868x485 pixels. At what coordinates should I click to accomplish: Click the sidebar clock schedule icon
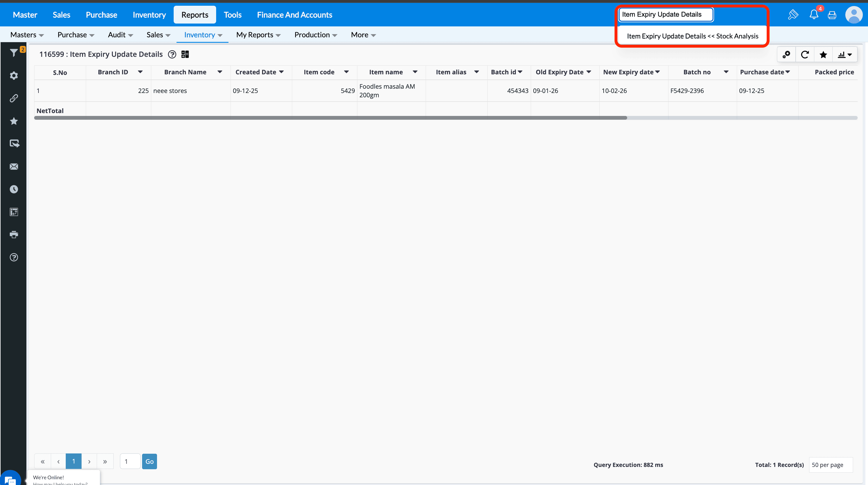click(x=13, y=189)
